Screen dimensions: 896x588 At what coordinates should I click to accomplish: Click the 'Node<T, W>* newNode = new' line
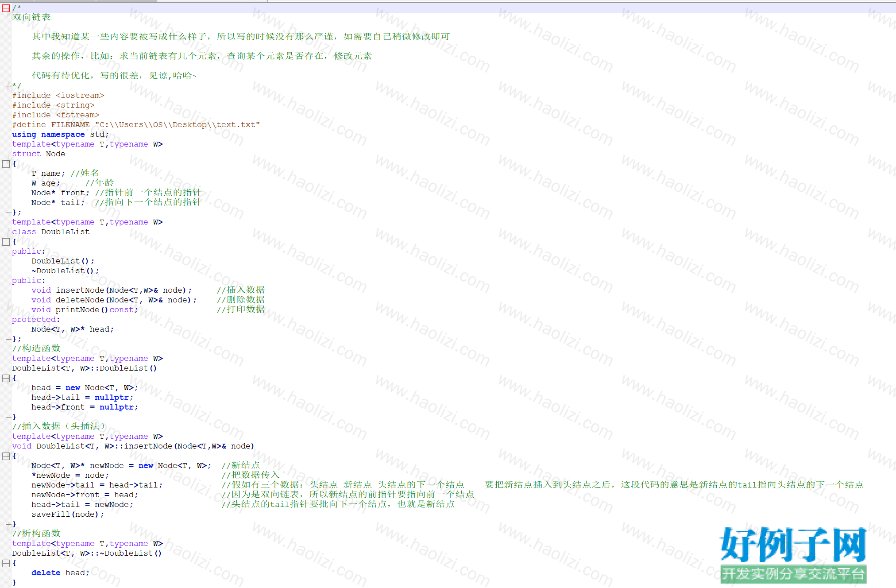tap(121, 465)
